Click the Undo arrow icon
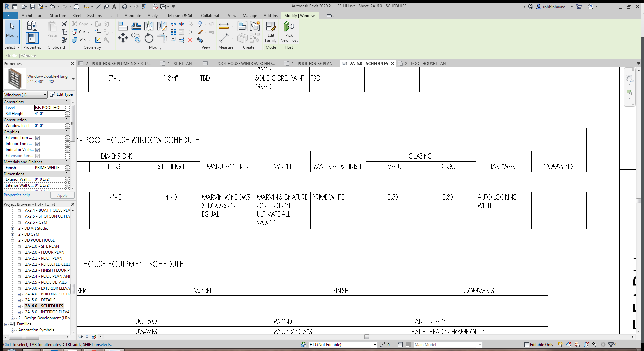Screen dimensions: 644x351 [52, 6]
